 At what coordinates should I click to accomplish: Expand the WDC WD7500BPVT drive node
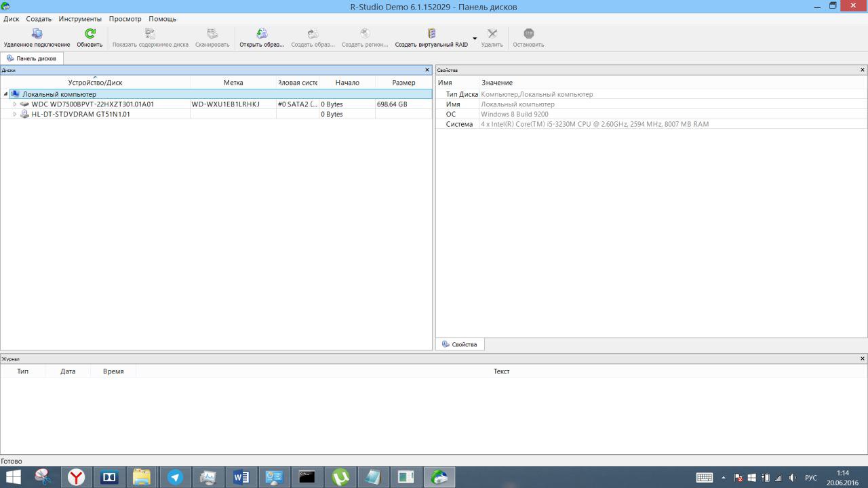tap(15, 104)
